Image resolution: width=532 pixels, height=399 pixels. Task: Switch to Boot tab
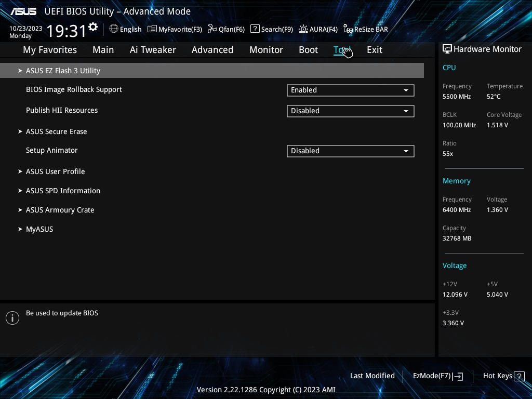[309, 50]
